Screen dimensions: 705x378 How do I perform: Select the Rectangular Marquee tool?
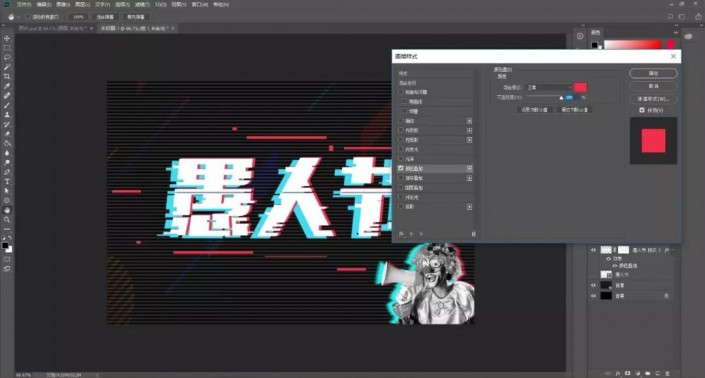coord(7,48)
